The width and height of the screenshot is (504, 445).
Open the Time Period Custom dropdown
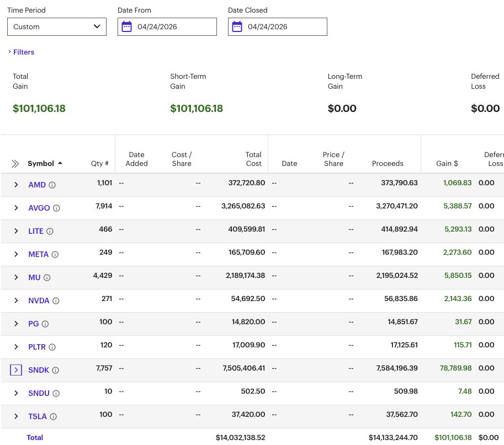coord(56,26)
